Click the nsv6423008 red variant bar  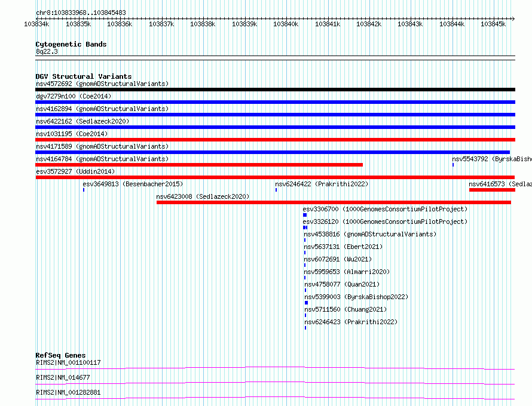(334, 202)
